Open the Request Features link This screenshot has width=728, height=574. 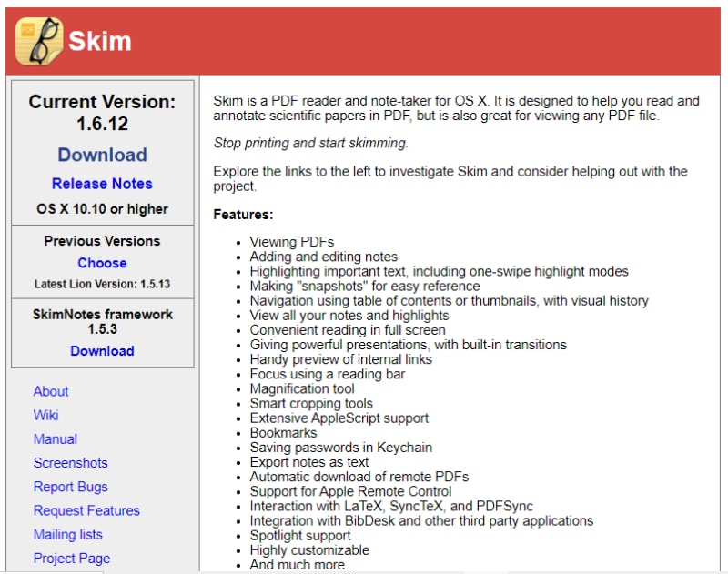86,510
